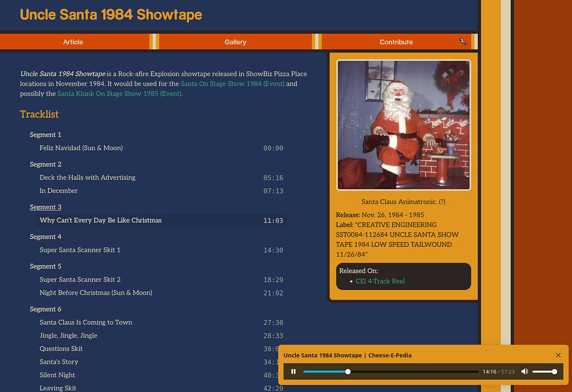
Task: Seek to the Feliz Navidad track
Action: [81, 148]
